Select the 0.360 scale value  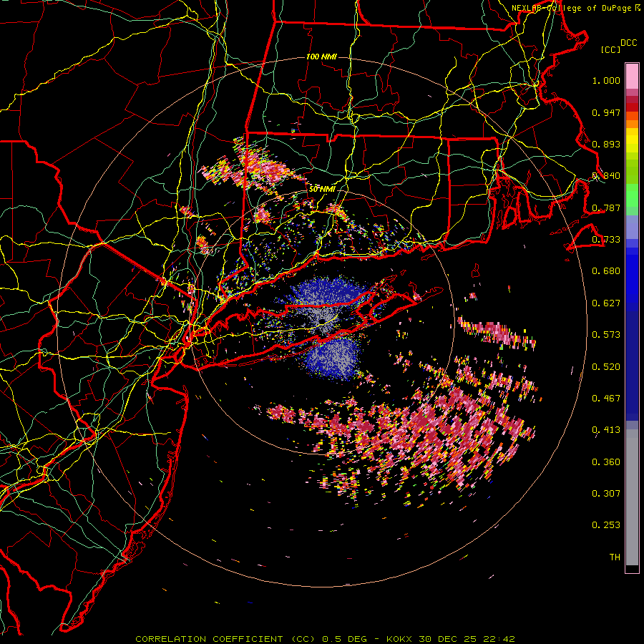click(606, 462)
